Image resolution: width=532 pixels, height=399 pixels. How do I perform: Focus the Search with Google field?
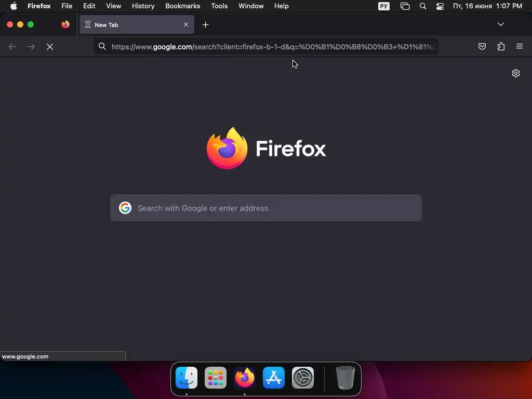pos(266,208)
